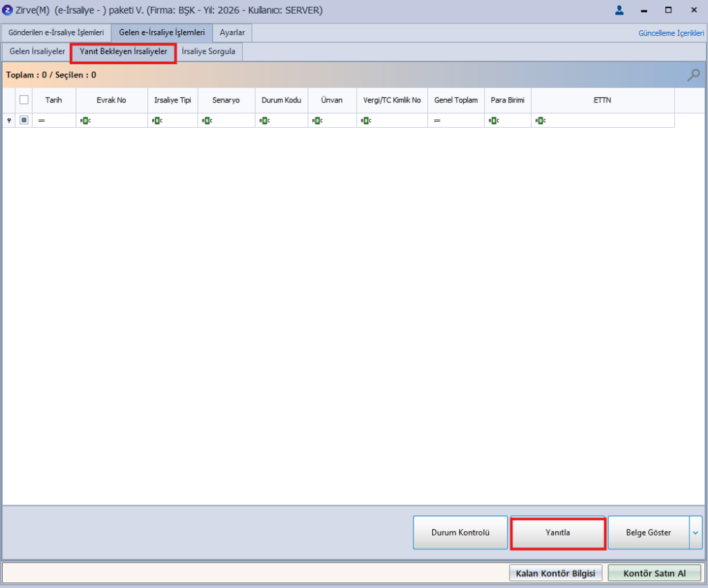Viewport: 708px width, 588px height.
Task: Select the Gelen e-İrsaliye İşlemleri tab
Action: click(x=162, y=32)
